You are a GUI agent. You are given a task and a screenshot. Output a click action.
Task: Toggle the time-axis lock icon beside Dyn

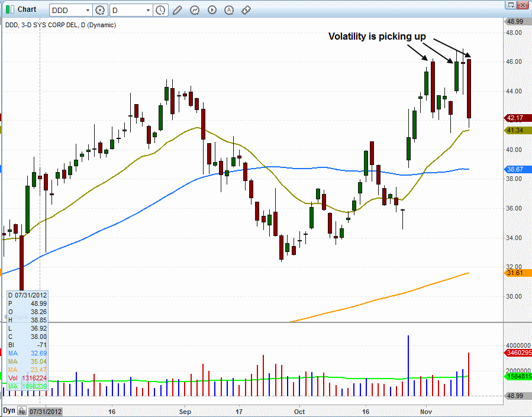coord(22,411)
